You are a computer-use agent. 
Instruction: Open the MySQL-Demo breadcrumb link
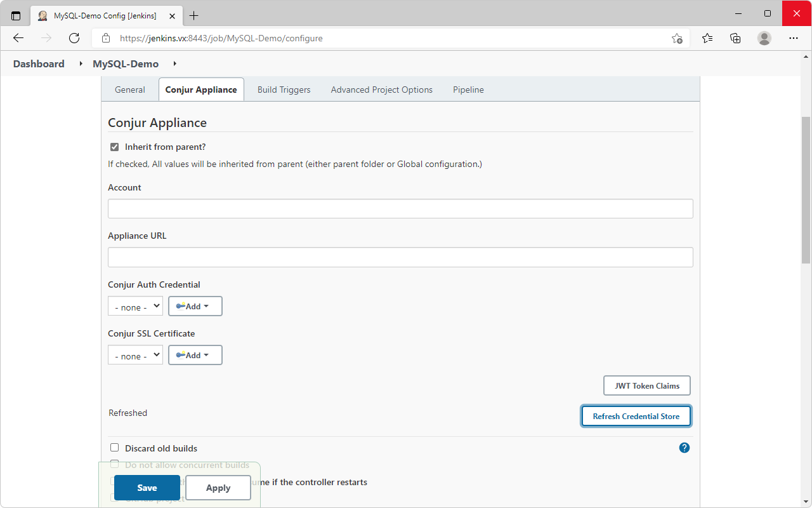[x=126, y=63]
